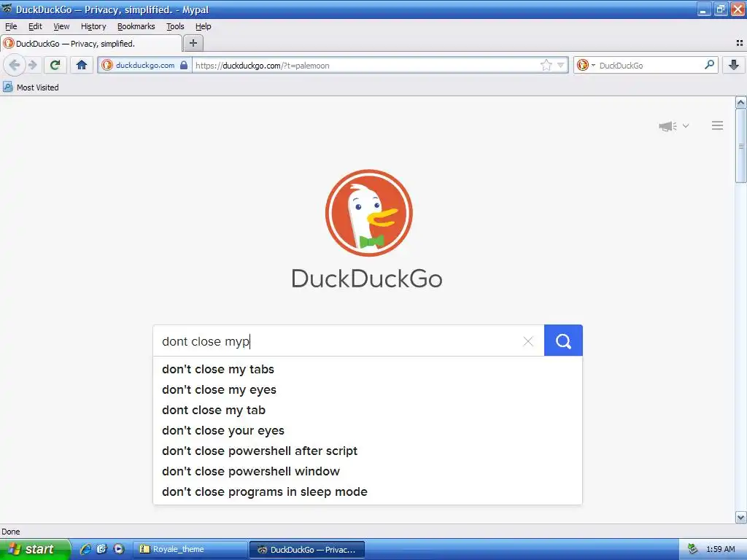Click scrollbar down arrow
This screenshot has width=747, height=560.
tap(740, 517)
